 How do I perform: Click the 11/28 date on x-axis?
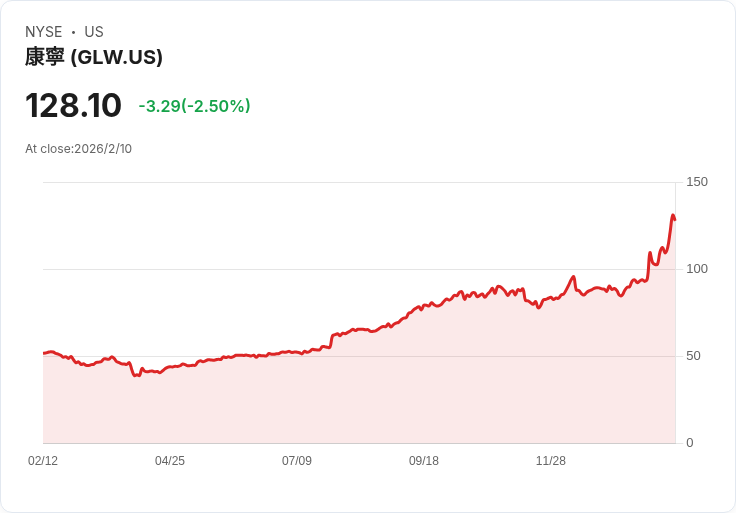tap(551, 461)
